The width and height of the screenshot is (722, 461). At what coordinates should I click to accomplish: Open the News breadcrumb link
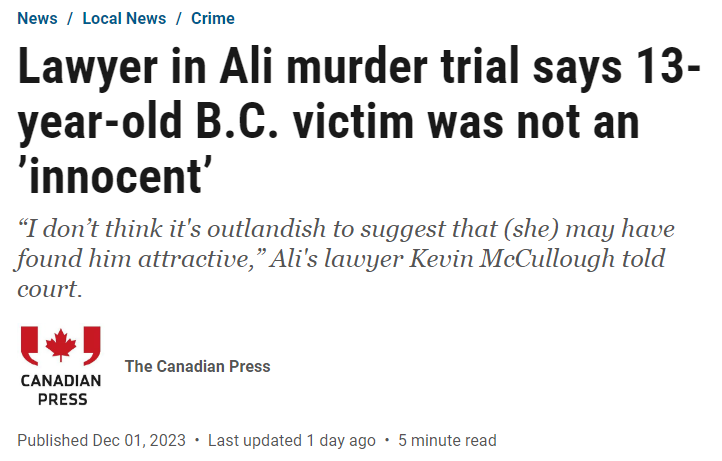click(37, 18)
